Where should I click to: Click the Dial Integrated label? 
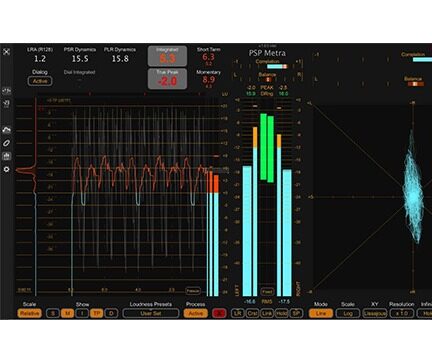click(x=79, y=72)
